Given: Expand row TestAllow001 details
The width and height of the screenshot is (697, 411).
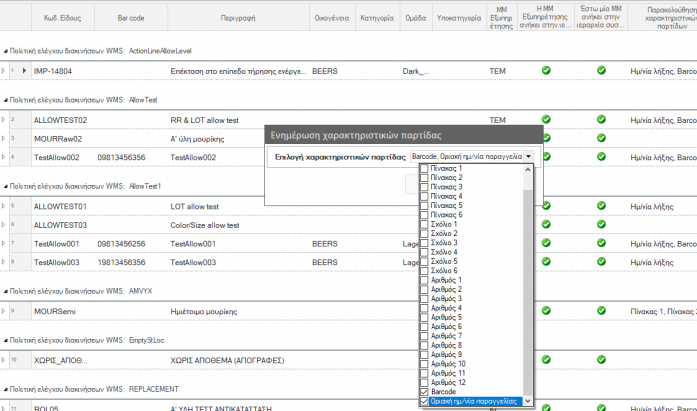Looking at the screenshot, I should pos(3,243).
